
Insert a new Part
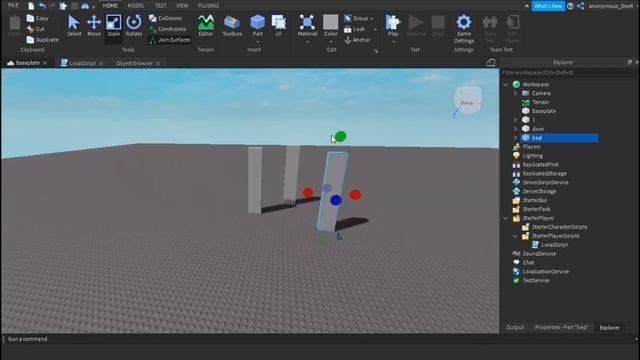click(258, 24)
